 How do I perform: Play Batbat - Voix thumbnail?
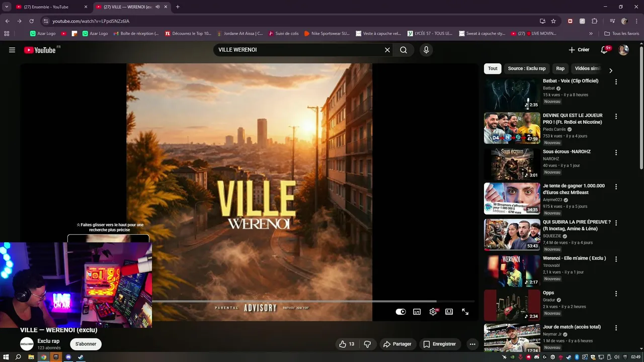pyautogui.click(x=512, y=94)
